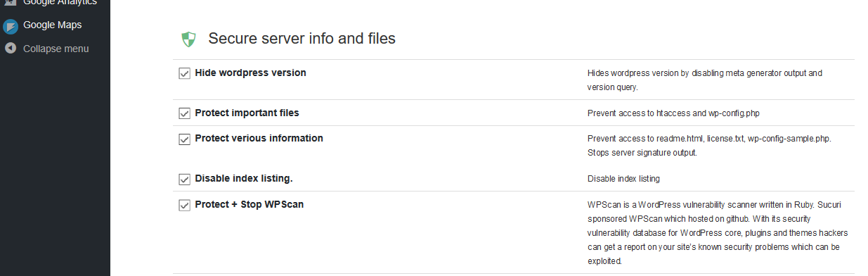Click the green shield security icon
Viewport: 868px width, 276px height.
188,39
